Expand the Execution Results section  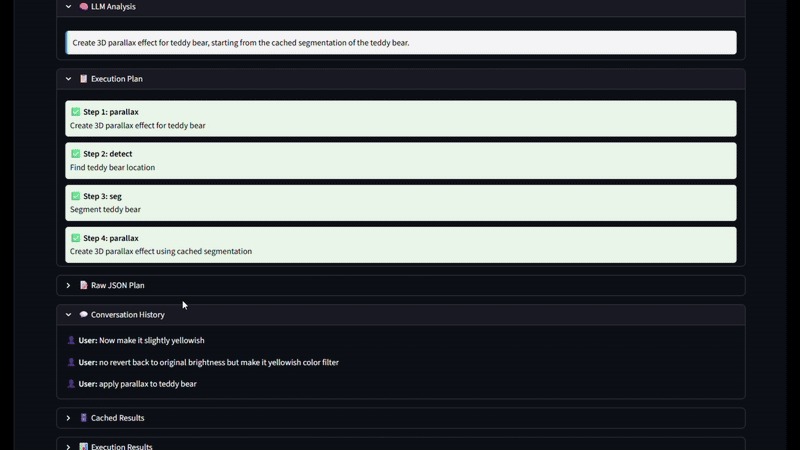(68, 446)
